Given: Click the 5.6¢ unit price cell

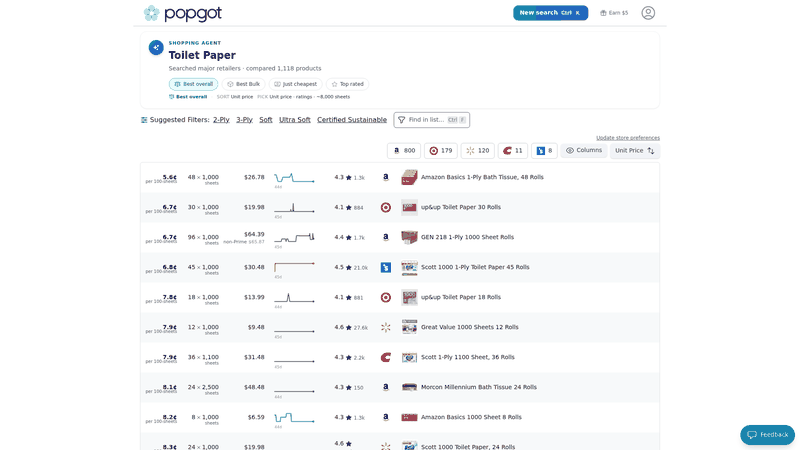Looking at the screenshot, I should 161,179.
